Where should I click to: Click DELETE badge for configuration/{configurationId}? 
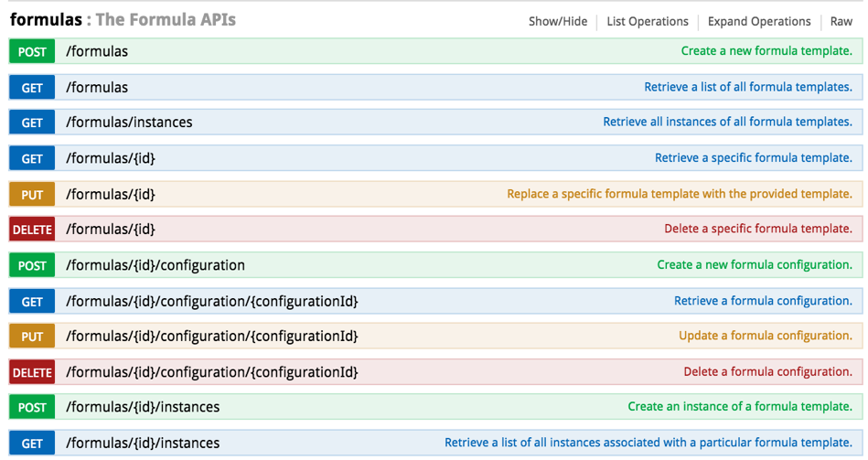pyautogui.click(x=32, y=372)
